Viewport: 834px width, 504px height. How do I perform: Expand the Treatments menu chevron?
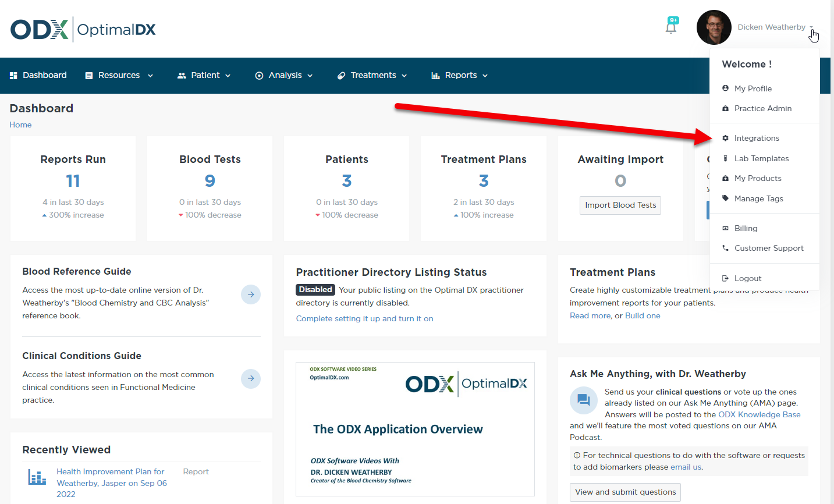click(404, 76)
